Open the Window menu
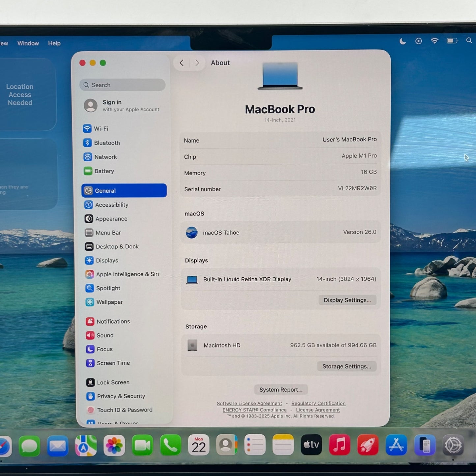The width and height of the screenshot is (476, 476). click(28, 43)
